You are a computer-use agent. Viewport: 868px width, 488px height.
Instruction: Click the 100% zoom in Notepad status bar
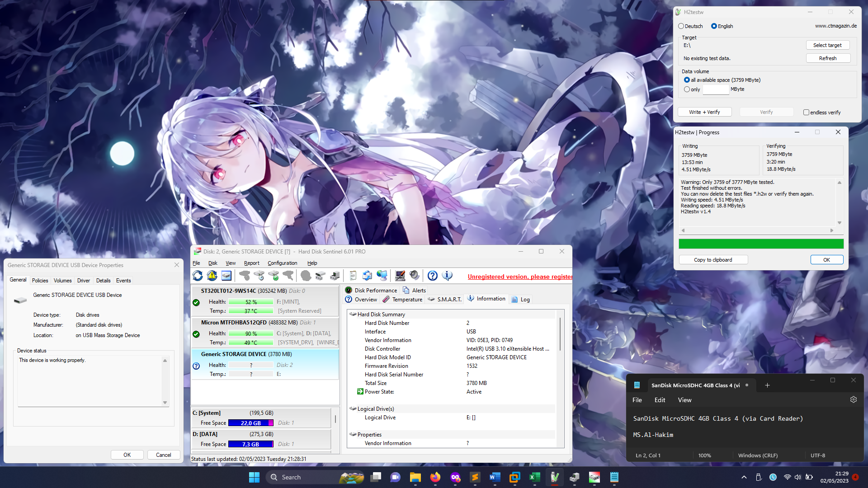point(704,455)
